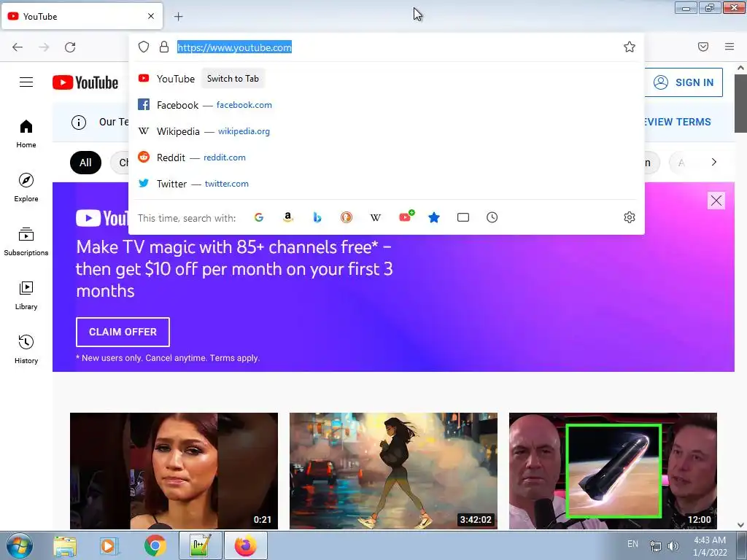
Task: Click the site security padlock icon
Action: click(x=164, y=47)
